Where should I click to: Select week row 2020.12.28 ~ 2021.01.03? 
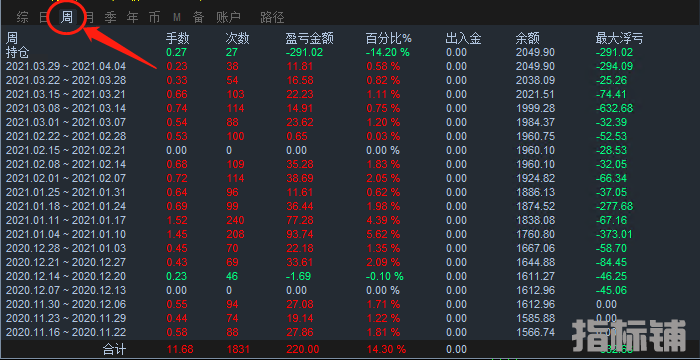coord(66,248)
